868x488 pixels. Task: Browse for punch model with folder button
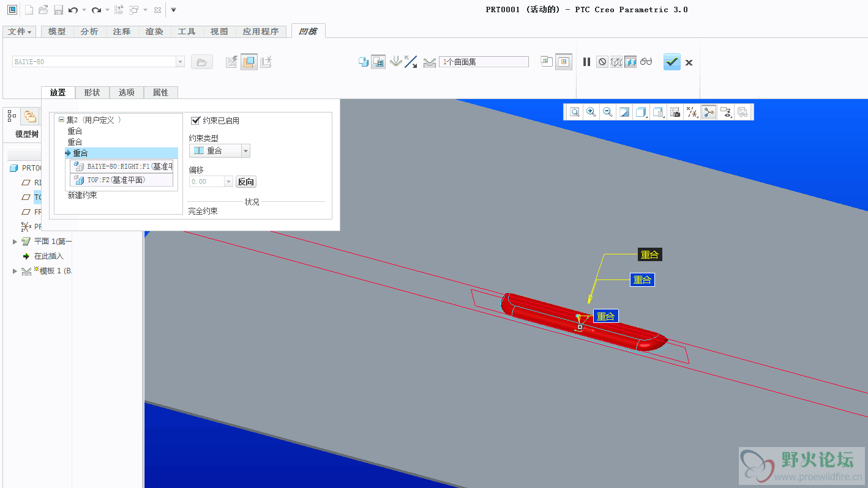pyautogui.click(x=201, y=62)
